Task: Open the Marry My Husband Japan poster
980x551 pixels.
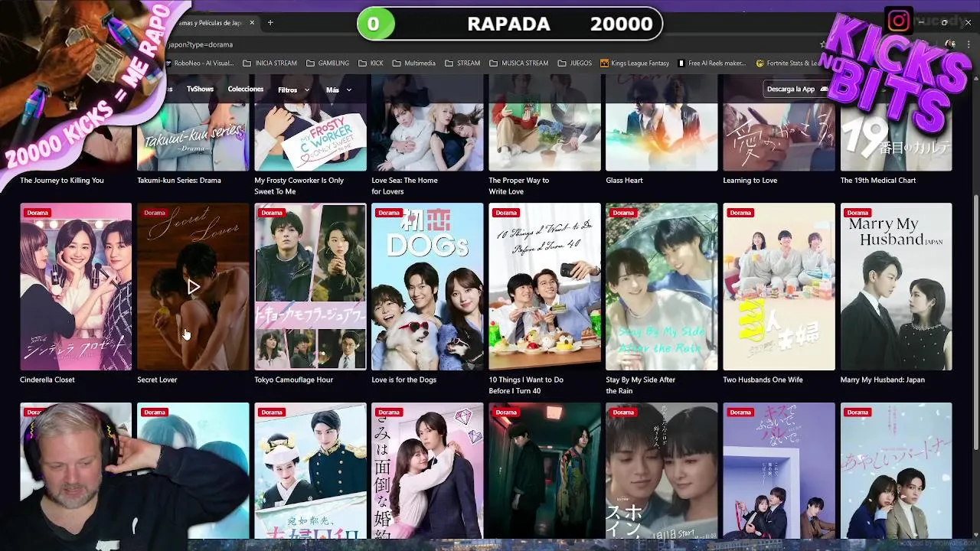Action: click(896, 286)
